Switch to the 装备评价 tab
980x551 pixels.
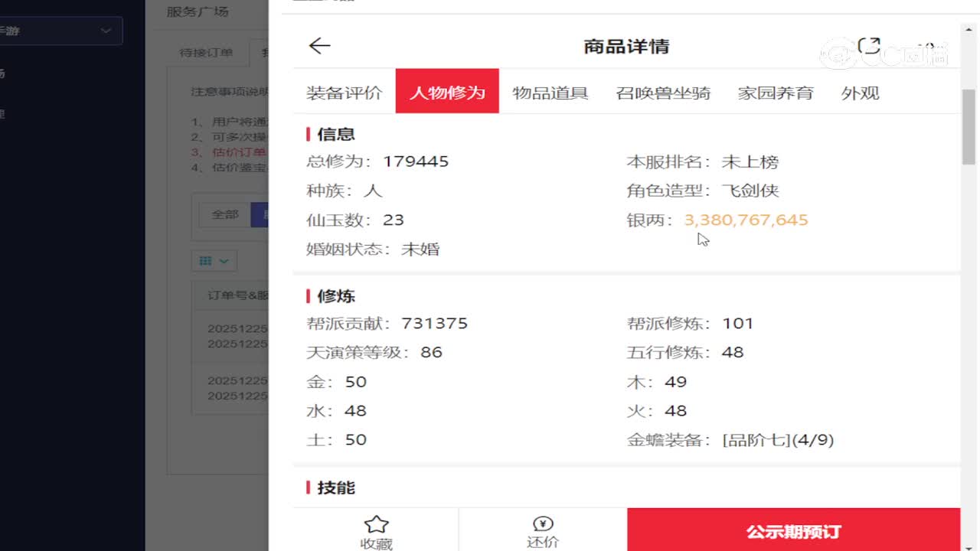[x=344, y=93]
